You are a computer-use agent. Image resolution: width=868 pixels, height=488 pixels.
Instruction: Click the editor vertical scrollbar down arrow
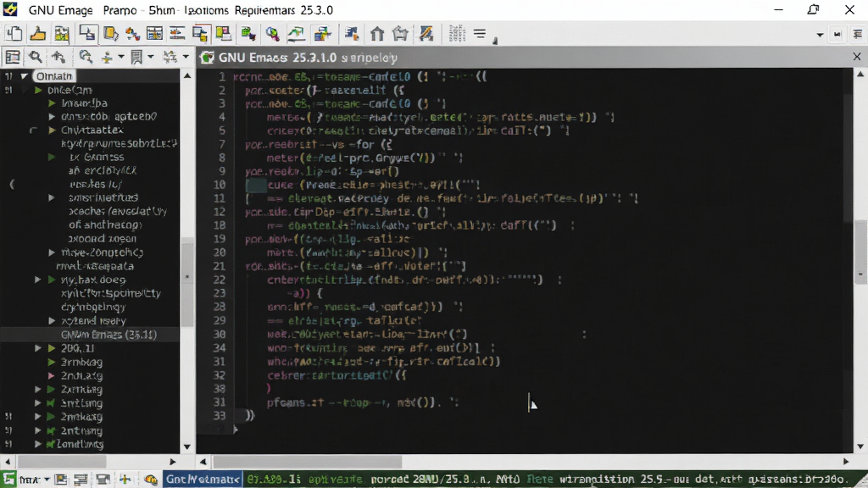coord(860,446)
